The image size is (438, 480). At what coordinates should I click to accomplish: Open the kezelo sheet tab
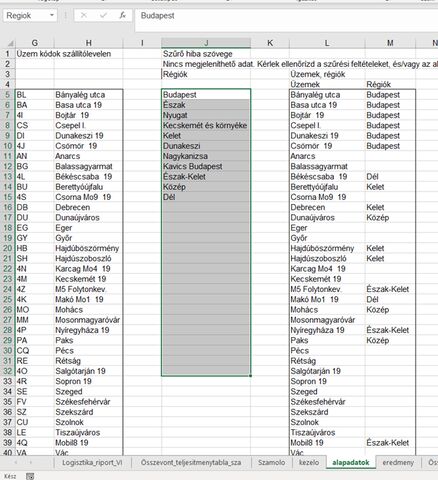[309, 463]
